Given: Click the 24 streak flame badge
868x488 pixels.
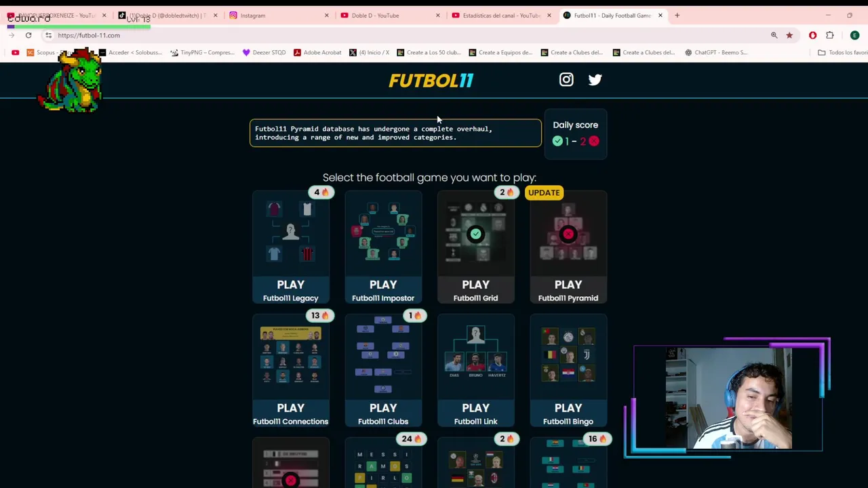Looking at the screenshot, I should [x=412, y=439].
